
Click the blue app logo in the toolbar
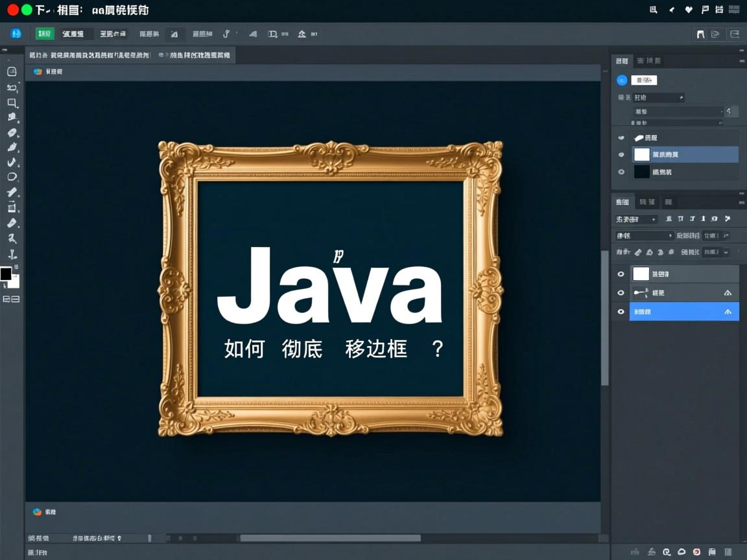tap(15, 33)
